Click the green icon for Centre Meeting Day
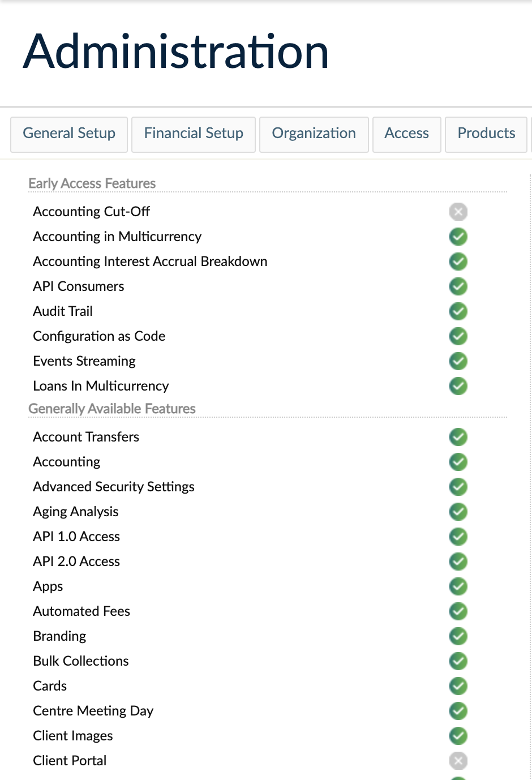 coord(458,711)
